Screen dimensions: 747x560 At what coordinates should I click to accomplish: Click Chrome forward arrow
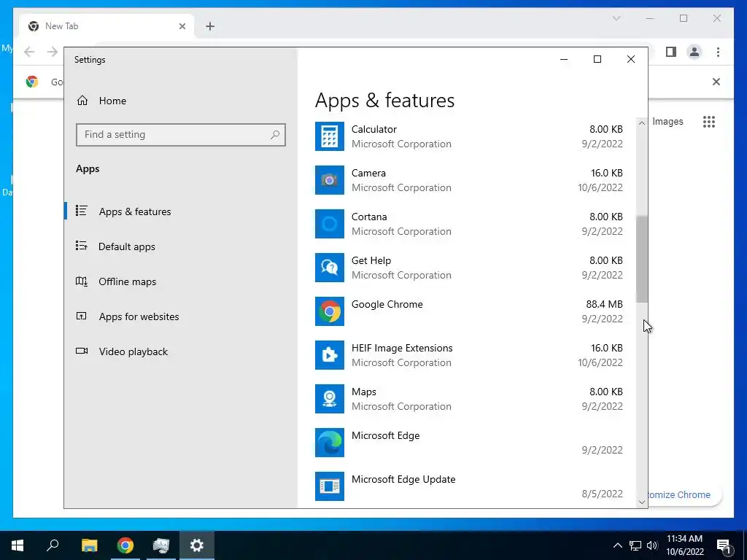pos(53,52)
